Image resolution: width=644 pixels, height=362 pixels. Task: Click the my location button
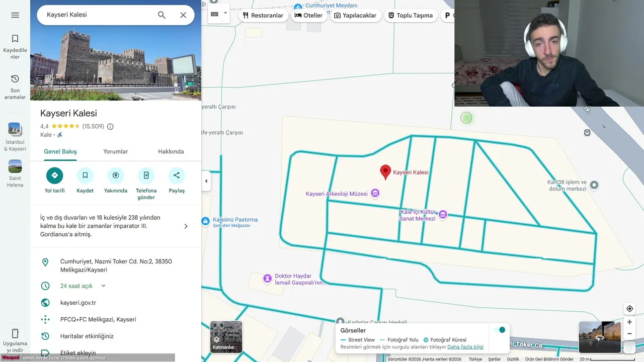(x=629, y=309)
